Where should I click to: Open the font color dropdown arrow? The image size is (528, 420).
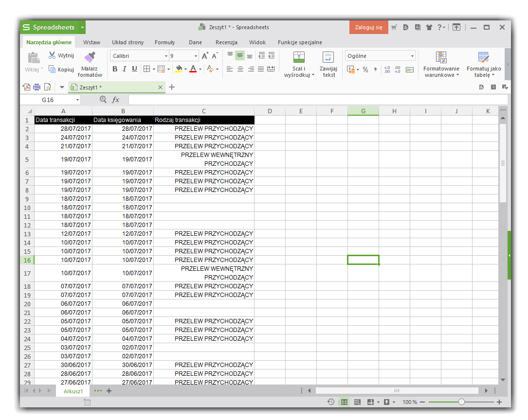(200, 70)
